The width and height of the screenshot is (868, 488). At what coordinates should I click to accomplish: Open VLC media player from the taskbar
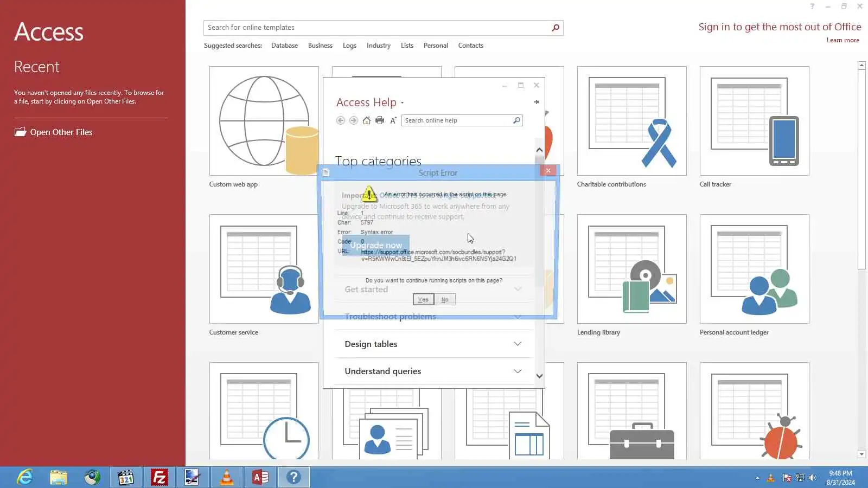click(x=227, y=477)
